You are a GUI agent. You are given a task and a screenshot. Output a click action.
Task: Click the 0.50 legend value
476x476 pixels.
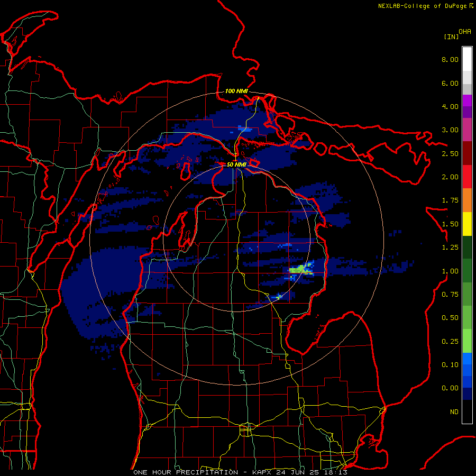pyautogui.click(x=450, y=318)
